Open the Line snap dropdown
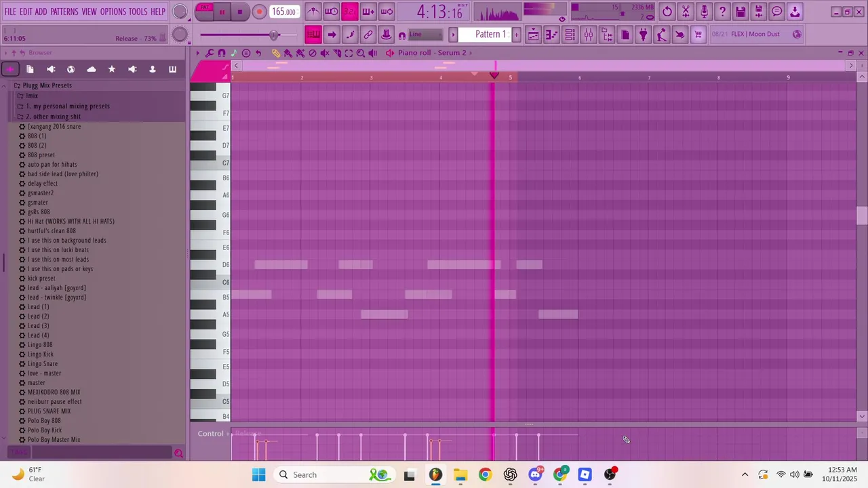Screen dimensions: 868x488 (x=425, y=35)
